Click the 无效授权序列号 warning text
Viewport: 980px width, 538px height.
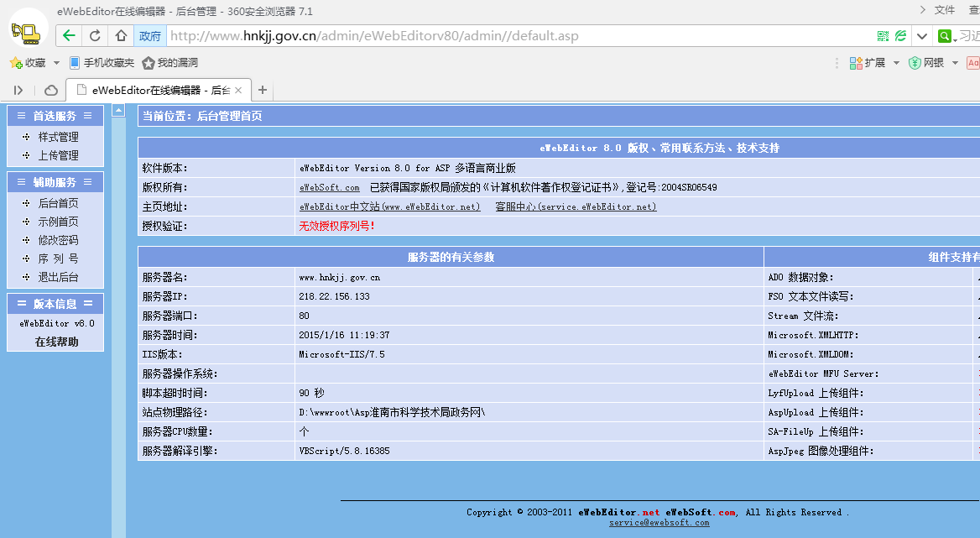[336, 227]
